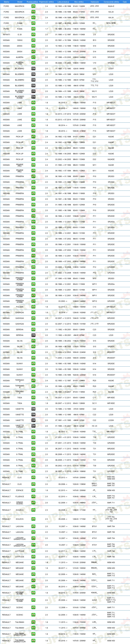The image size is (130, 644).
Task: Click petrol icon in Sunny SR20DET row
Action: tap(33, 375)
